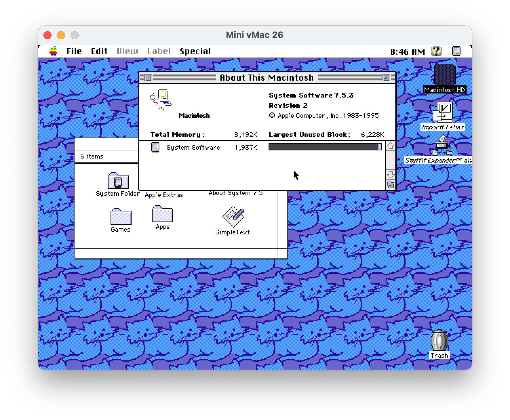Click the Apple Extras label
The height and width of the screenshot is (420, 510).
[164, 195]
